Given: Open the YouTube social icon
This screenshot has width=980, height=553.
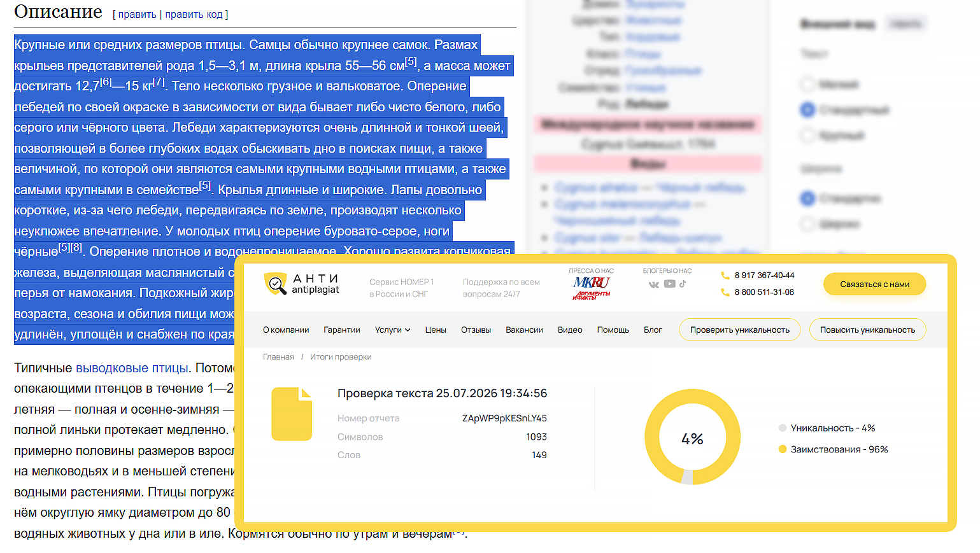Looking at the screenshot, I should coord(669,284).
